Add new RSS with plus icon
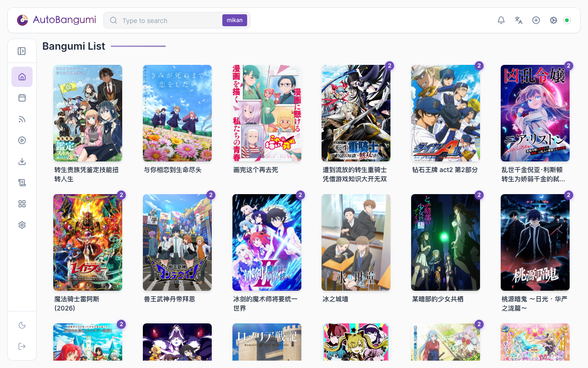The image size is (588, 368). (536, 20)
